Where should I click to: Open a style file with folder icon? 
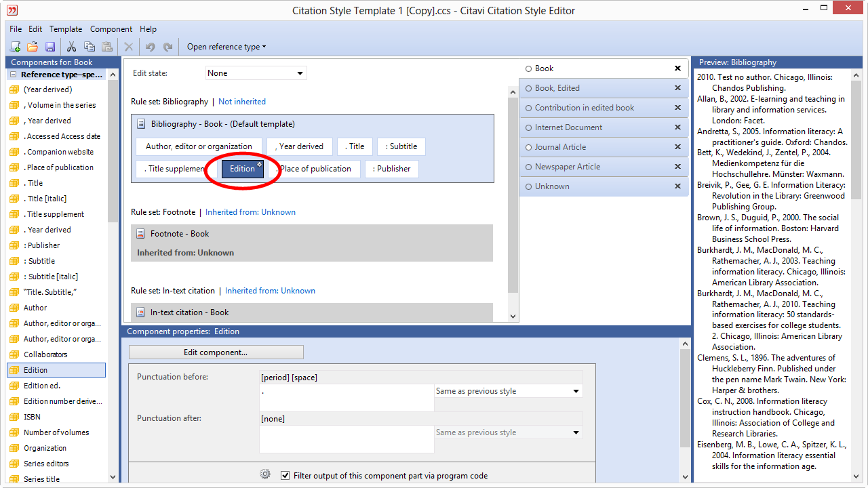[x=32, y=47]
